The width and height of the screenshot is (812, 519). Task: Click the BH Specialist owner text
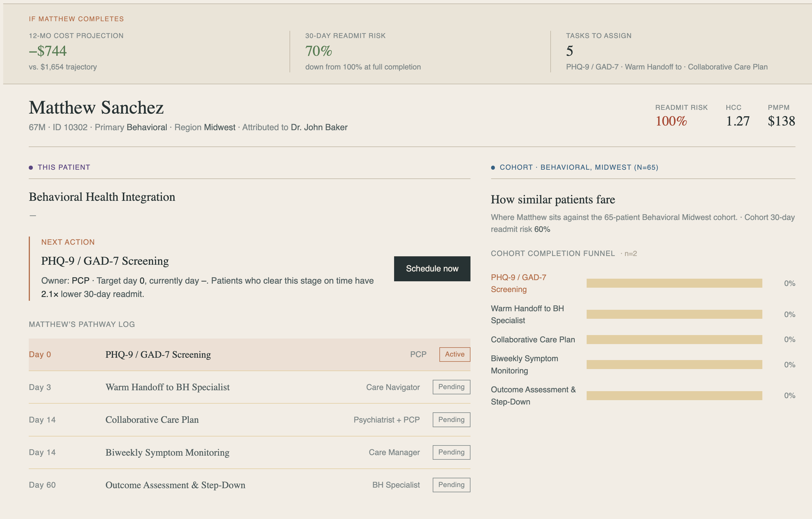pos(396,485)
